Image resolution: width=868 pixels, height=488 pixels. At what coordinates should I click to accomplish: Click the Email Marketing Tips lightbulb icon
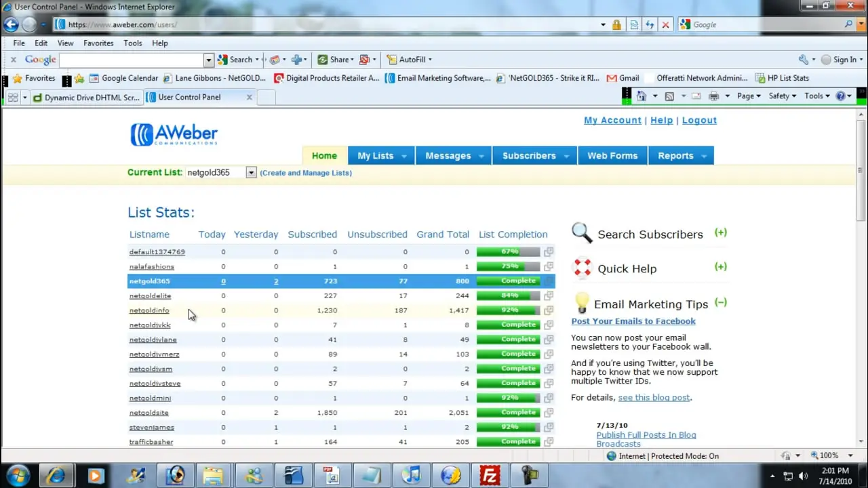pos(581,302)
